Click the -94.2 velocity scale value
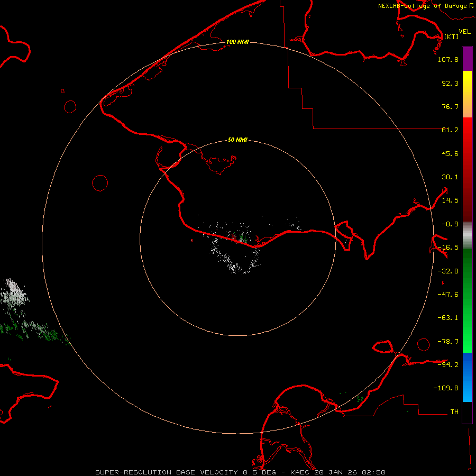This screenshot has height=476, width=476. 448,364
